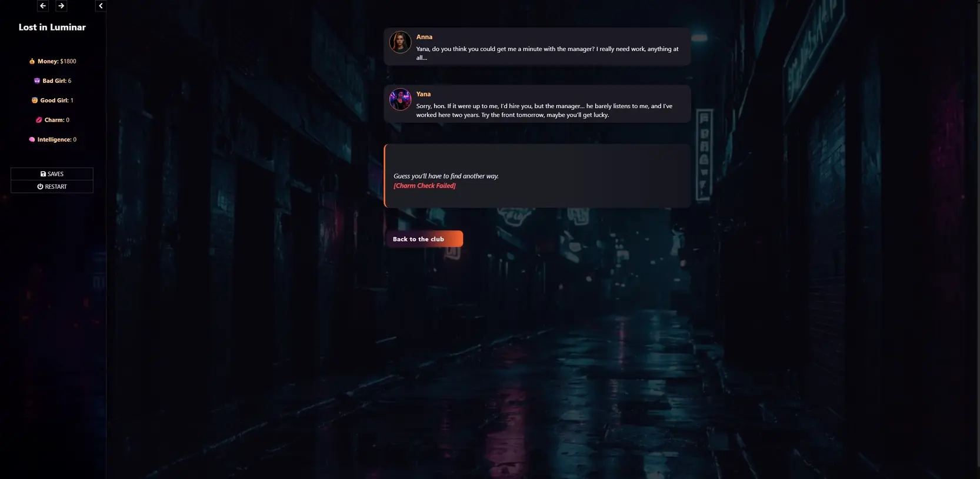Open the SAVES menu

tap(52, 174)
